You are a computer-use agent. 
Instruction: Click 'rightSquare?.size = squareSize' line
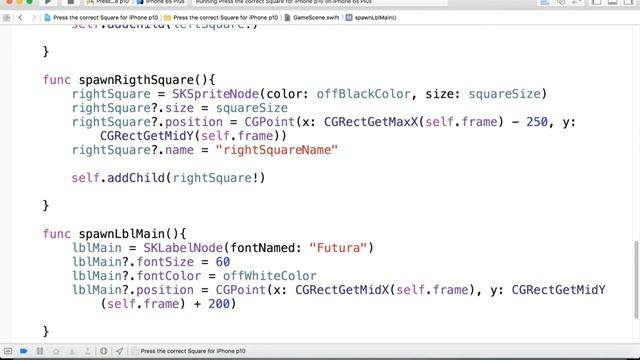tap(180, 108)
